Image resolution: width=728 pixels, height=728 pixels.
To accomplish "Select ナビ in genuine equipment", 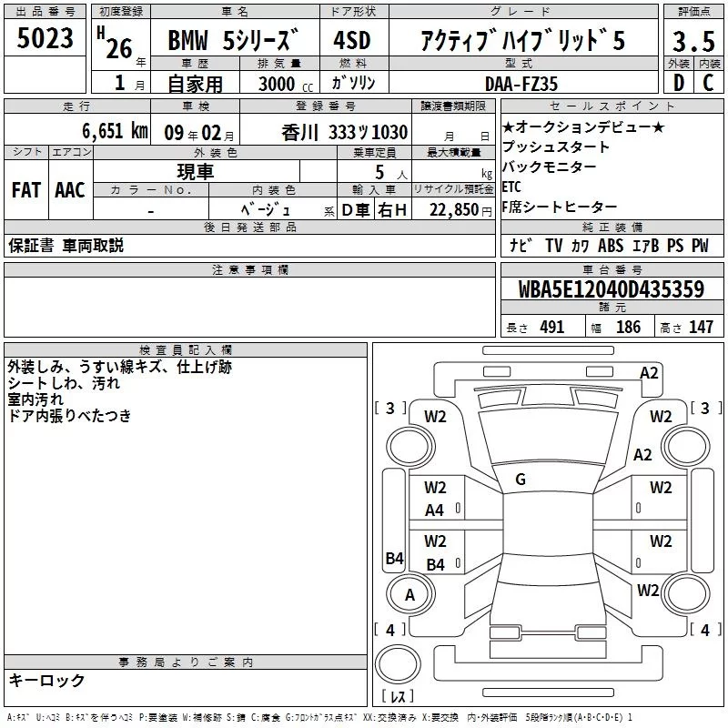I will (521, 245).
